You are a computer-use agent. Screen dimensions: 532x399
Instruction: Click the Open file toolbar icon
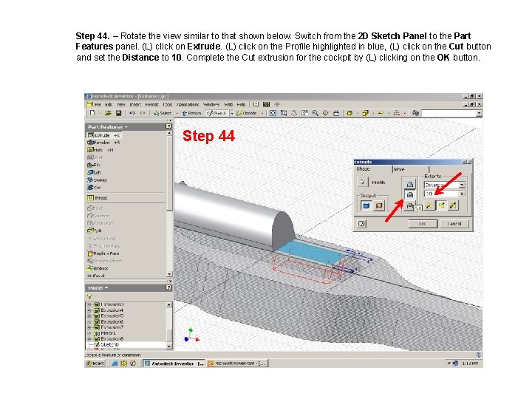pyautogui.click(x=108, y=113)
